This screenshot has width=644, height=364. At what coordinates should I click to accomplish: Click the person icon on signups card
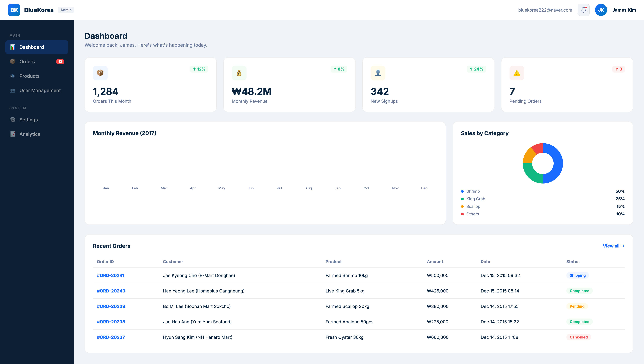click(378, 73)
